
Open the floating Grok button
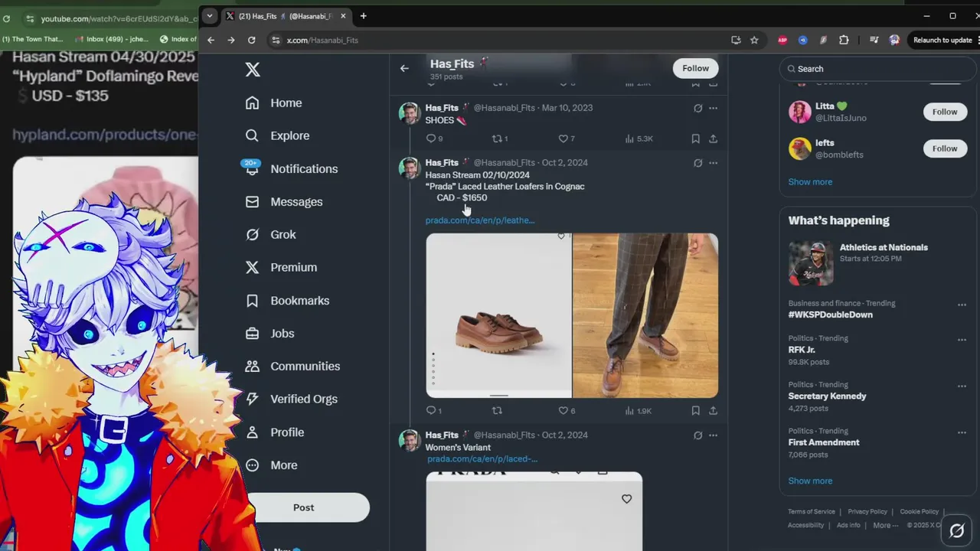tap(956, 531)
